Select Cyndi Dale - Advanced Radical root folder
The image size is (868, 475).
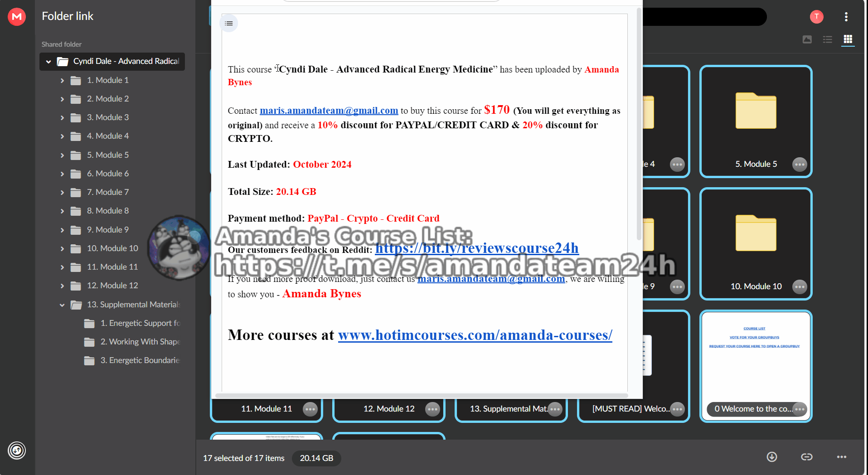[112, 61]
